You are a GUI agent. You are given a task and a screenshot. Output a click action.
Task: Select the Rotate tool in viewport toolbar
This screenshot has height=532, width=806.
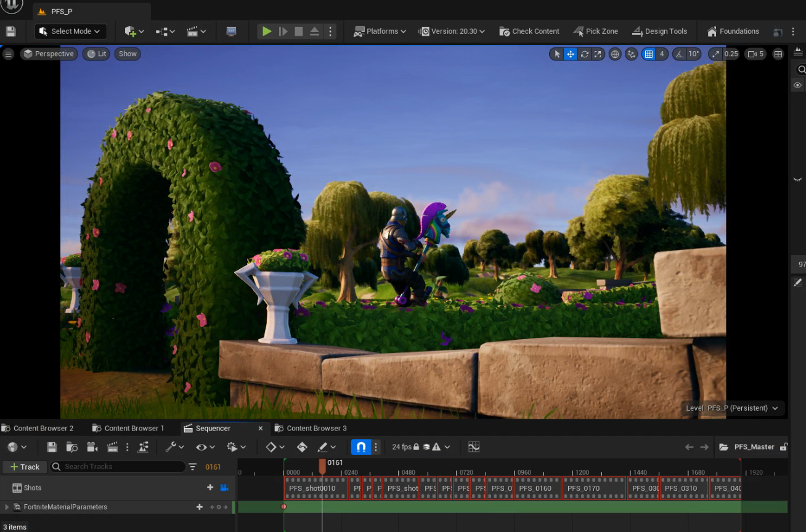click(584, 54)
